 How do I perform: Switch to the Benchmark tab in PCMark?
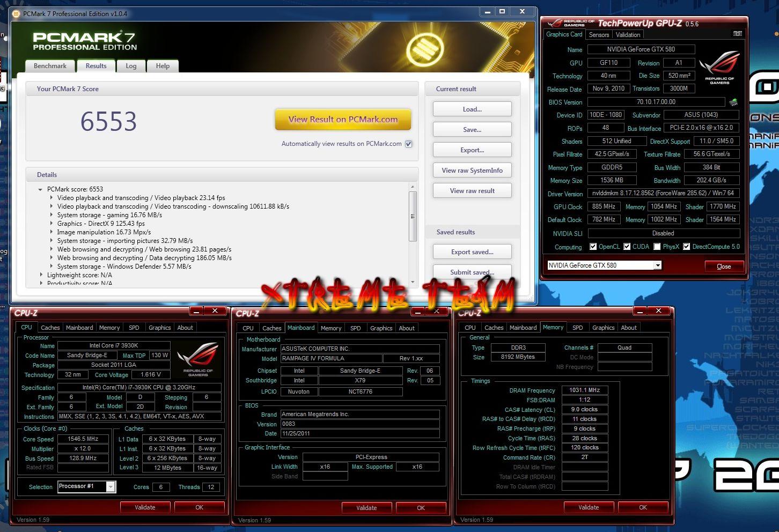[50, 66]
